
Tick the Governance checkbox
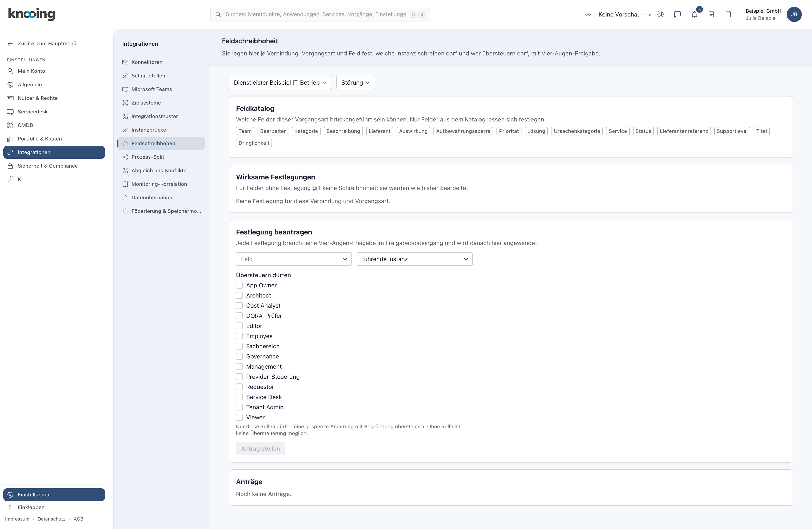tap(240, 357)
